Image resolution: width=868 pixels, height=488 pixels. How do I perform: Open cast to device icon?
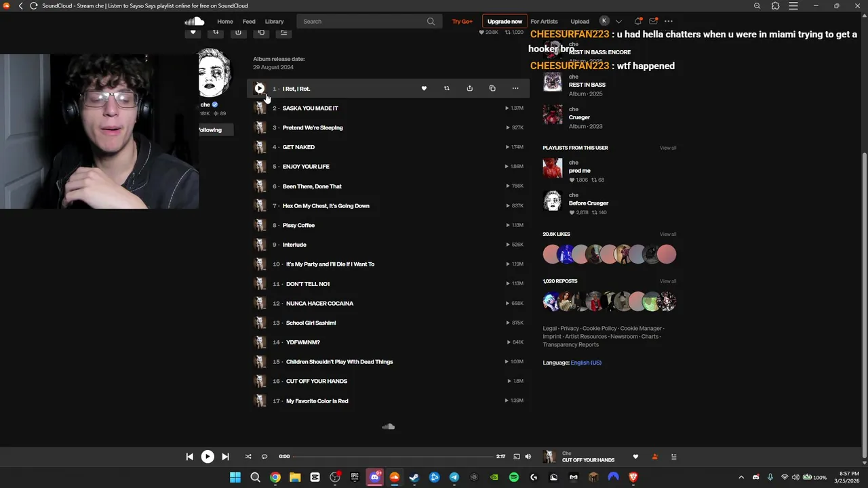click(516, 457)
